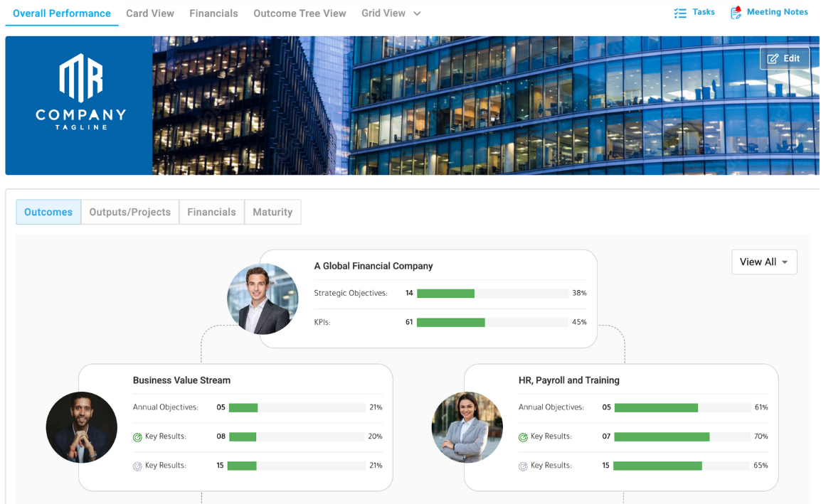821x504 pixels.
Task: Click the Global Financial Company avatar photo
Action: (x=263, y=299)
